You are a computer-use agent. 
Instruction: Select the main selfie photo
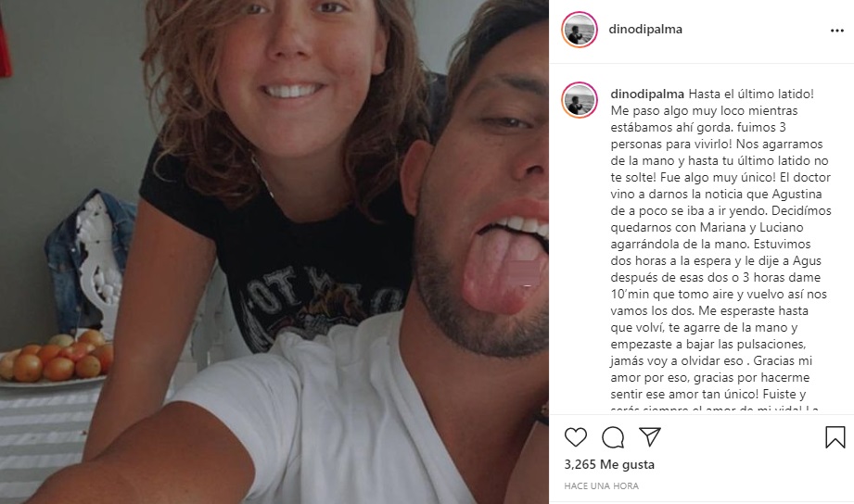[274, 252]
